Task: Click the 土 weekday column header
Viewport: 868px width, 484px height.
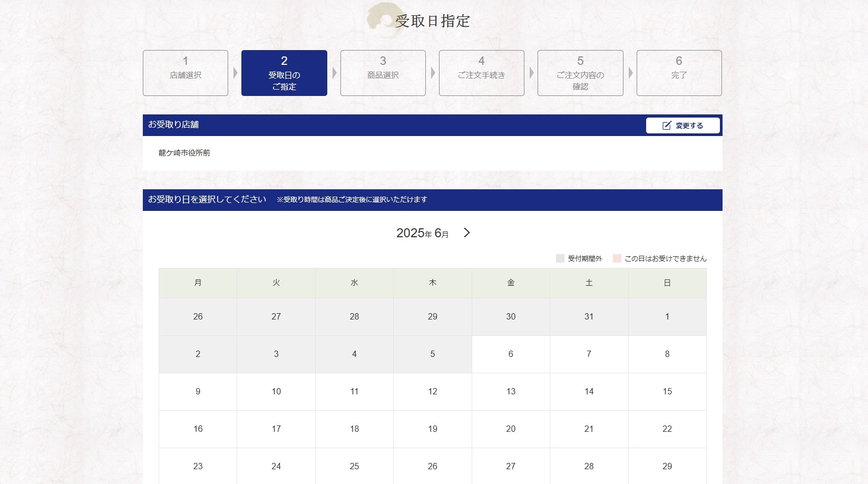Action: pyautogui.click(x=589, y=283)
